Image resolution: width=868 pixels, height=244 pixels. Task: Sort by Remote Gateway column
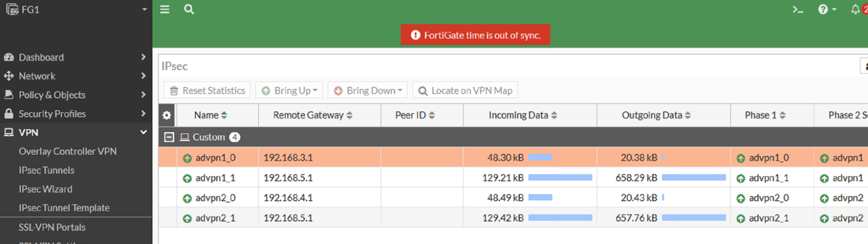coord(313,115)
